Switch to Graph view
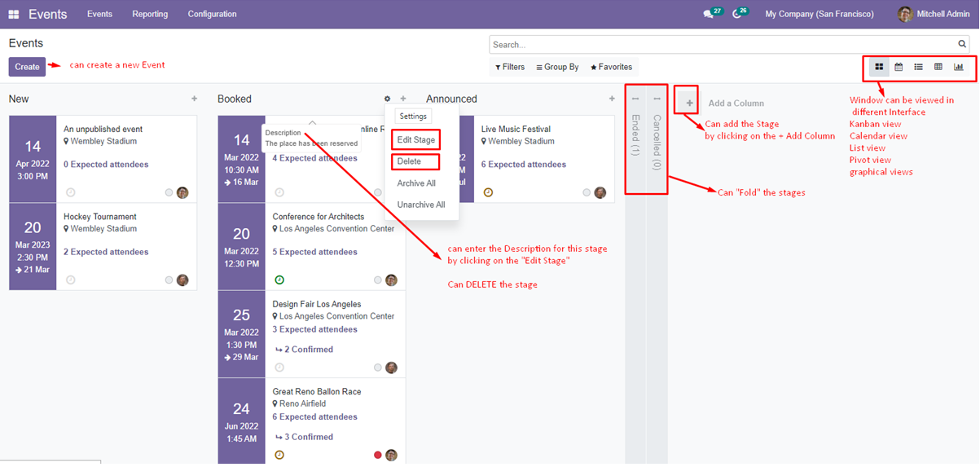 [x=958, y=67]
